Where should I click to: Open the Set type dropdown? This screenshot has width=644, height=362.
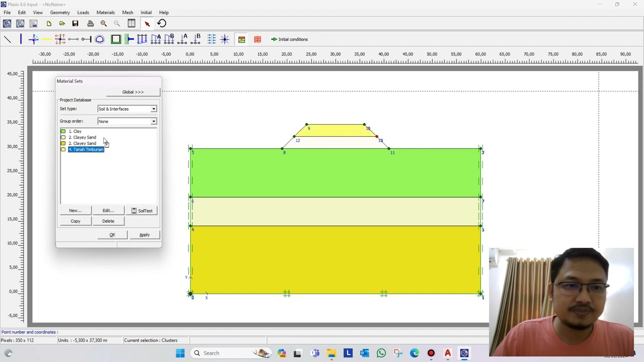click(x=127, y=109)
